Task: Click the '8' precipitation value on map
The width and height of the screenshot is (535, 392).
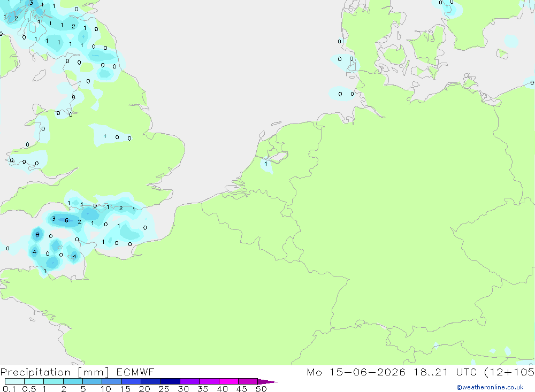Action: pos(37,234)
